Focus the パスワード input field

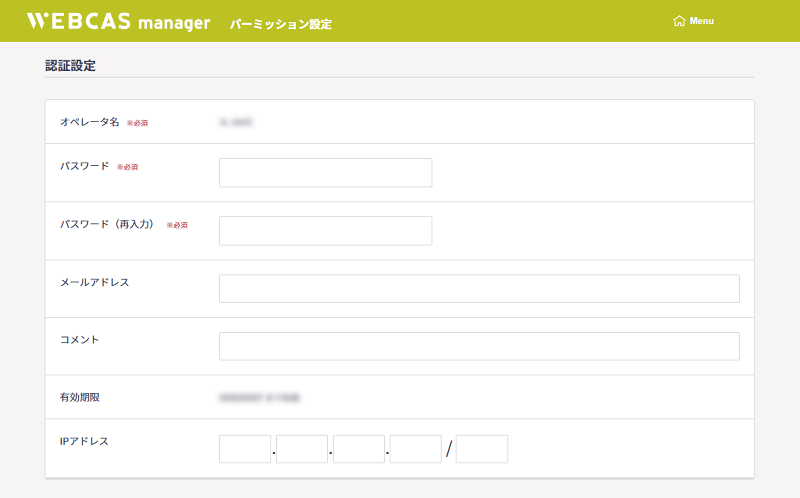click(326, 172)
